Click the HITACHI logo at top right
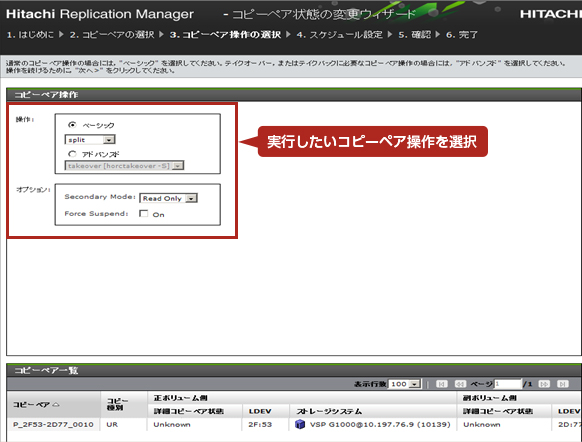The image size is (582, 442). tap(550, 14)
